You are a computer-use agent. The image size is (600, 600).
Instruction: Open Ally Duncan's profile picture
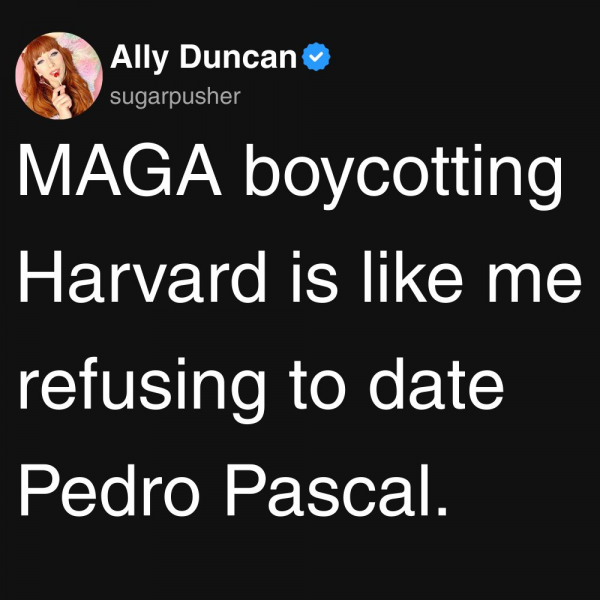click(59, 76)
